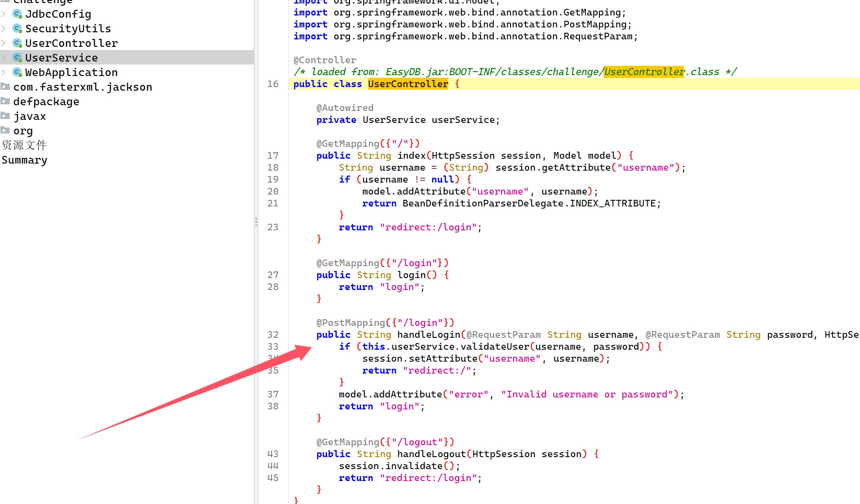Click the WebApplication class icon
This screenshot has width=860, height=504.
click(x=17, y=73)
